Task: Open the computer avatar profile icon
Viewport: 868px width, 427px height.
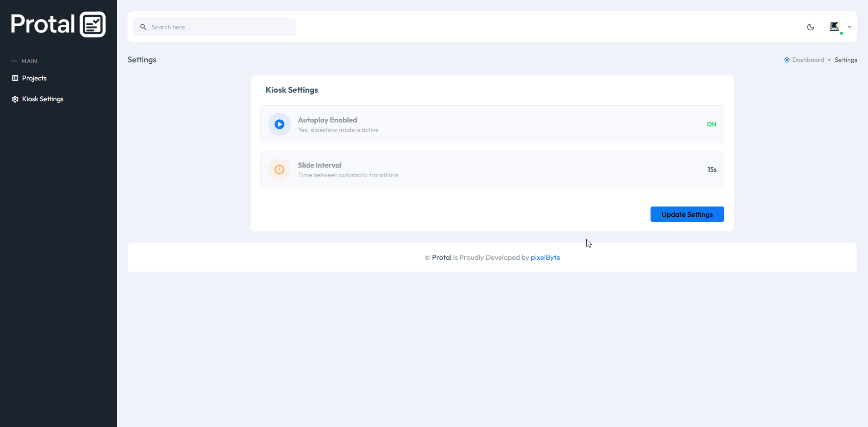Action: point(835,27)
